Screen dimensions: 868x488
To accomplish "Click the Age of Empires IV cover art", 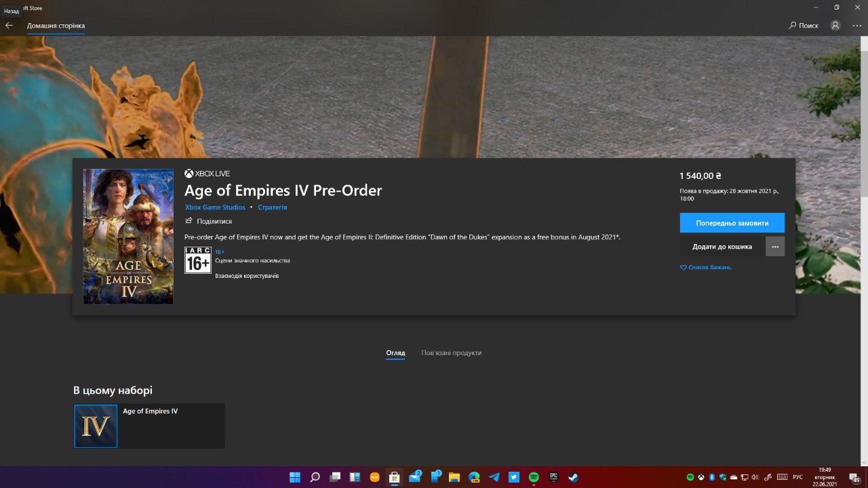I will pos(128,236).
